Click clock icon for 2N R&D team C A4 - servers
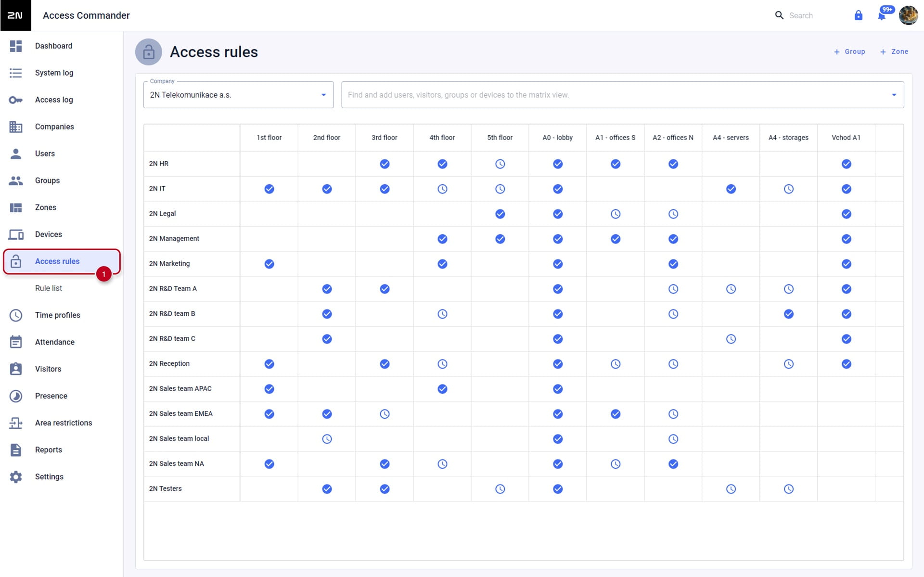 (731, 339)
